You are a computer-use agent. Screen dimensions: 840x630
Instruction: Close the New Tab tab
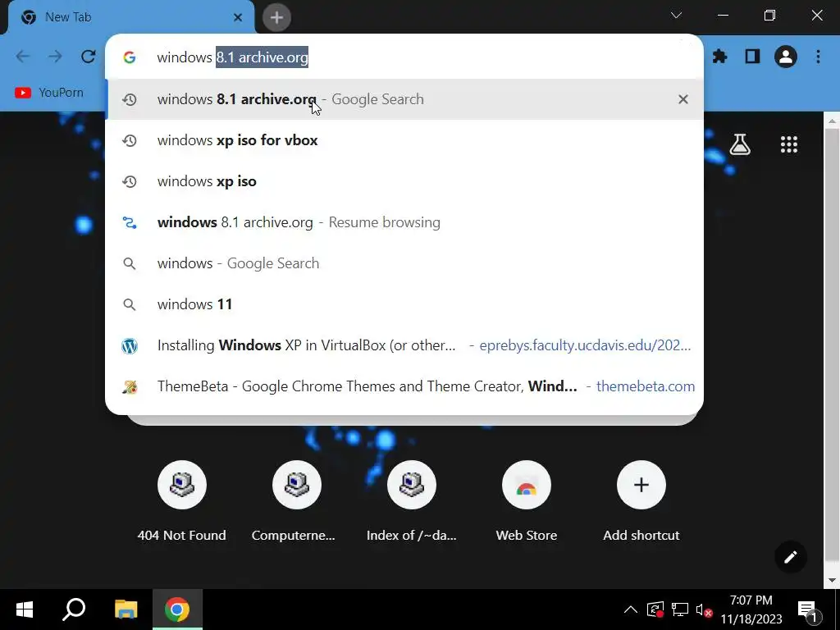click(x=238, y=18)
